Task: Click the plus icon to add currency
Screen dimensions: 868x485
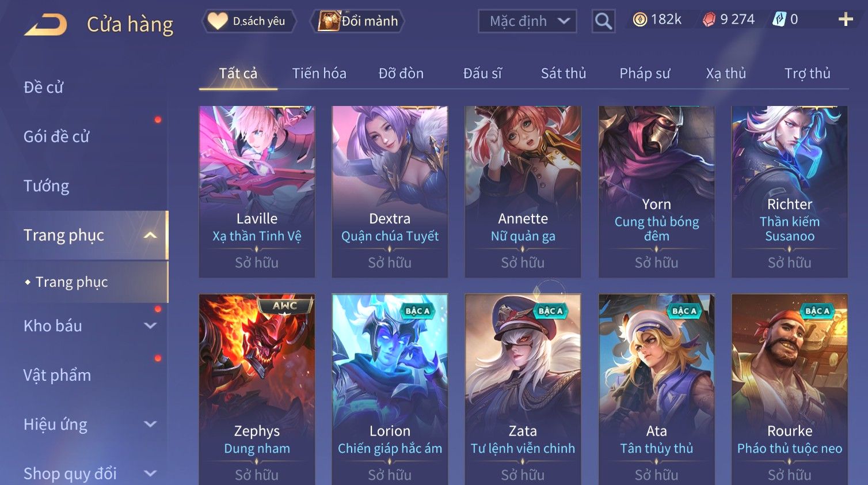Action: click(846, 20)
